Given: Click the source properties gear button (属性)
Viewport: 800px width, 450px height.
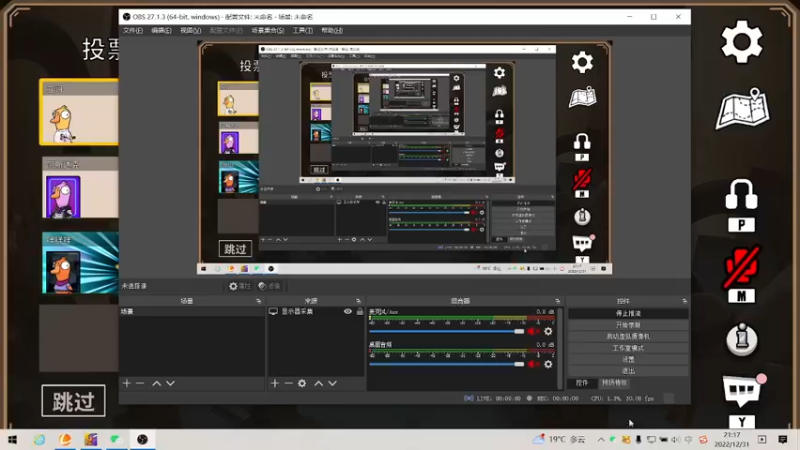Looking at the screenshot, I should [x=240, y=286].
